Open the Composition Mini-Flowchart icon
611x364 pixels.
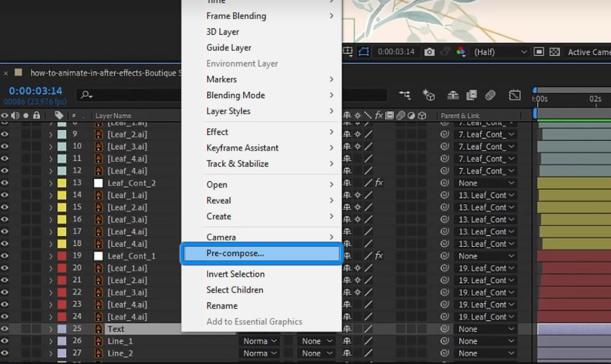click(405, 95)
